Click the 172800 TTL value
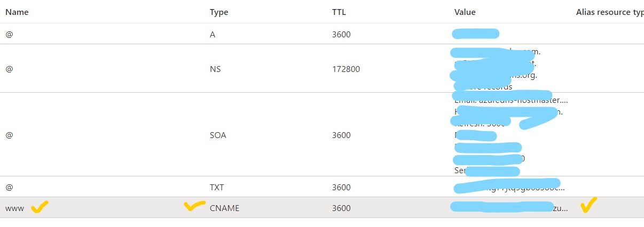644x227 pixels. (x=346, y=69)
